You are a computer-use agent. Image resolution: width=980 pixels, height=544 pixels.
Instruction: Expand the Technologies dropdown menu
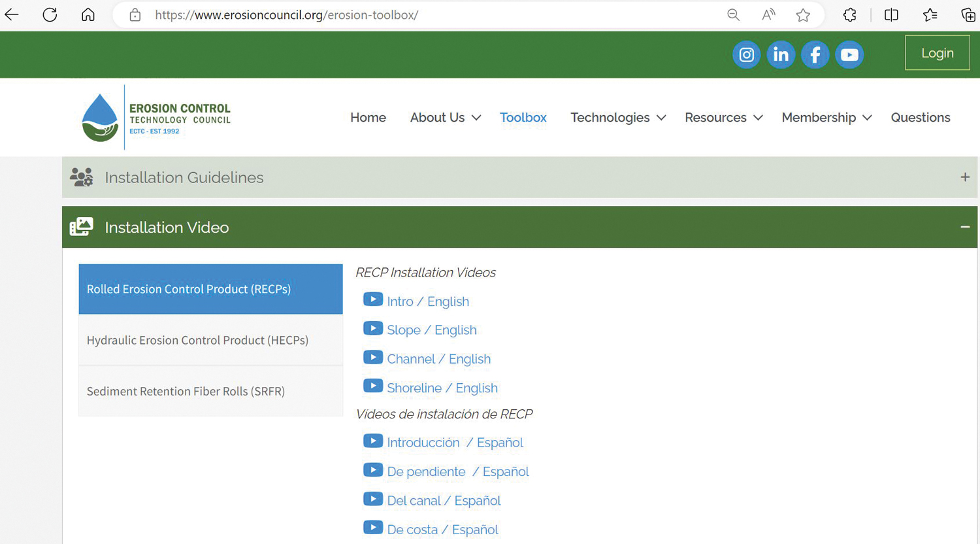617,118
